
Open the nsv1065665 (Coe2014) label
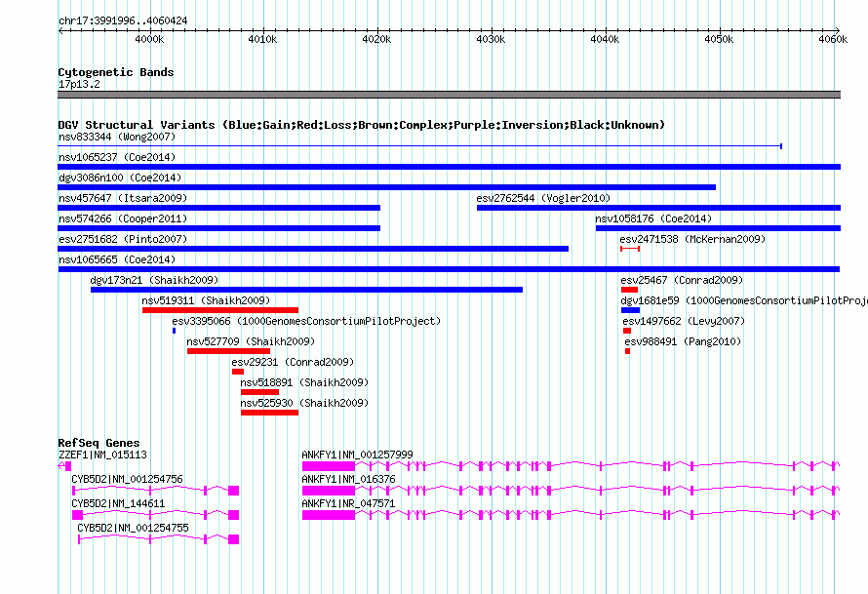[x=117, y=259]
